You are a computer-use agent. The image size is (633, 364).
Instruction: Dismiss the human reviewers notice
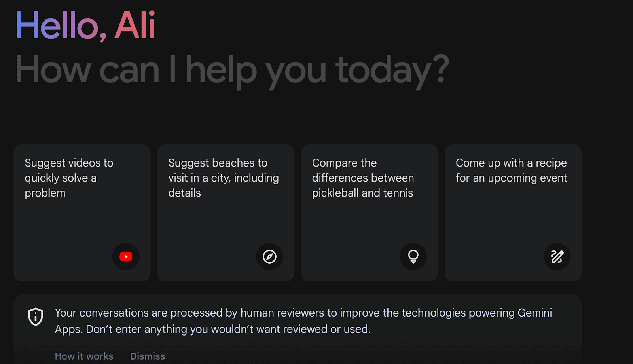(x=147, y=356)
